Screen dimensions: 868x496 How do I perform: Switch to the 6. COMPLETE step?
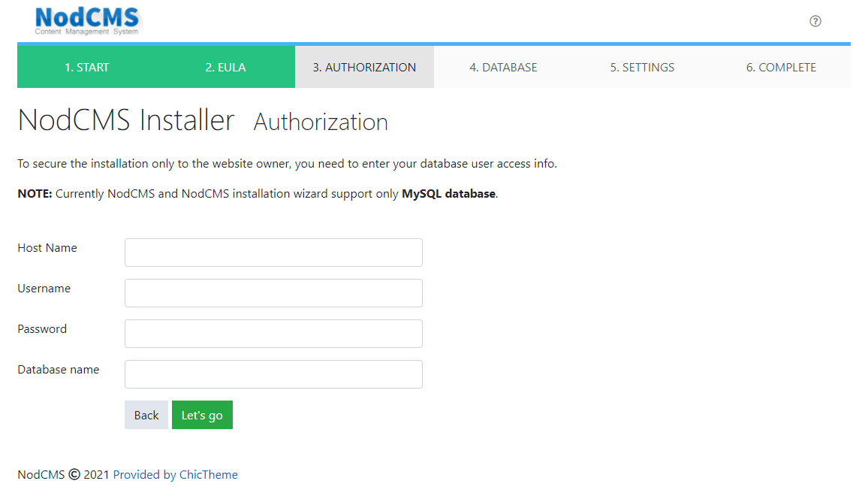pos(781,68)
